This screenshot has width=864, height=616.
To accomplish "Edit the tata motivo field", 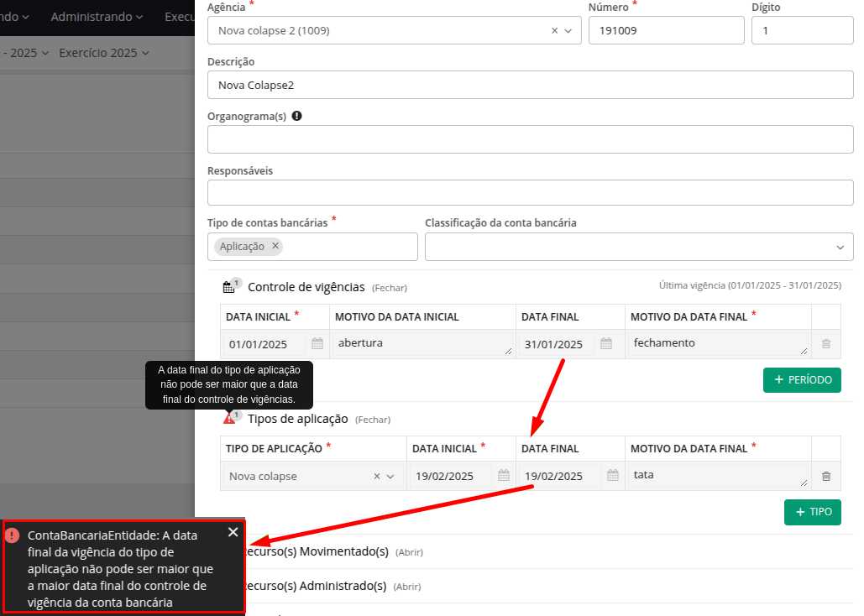I will tap(718, 476).
